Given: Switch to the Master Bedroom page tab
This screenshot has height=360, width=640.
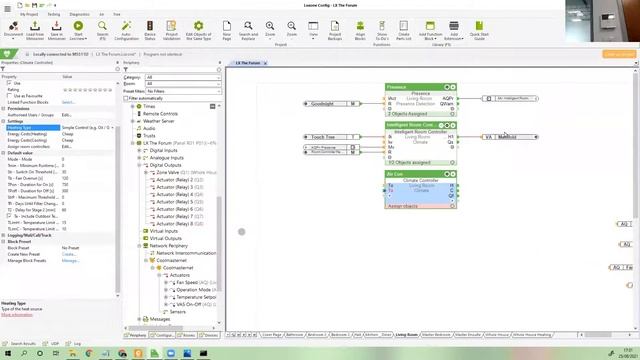Looking at the screenshot, I should [436, 335].
